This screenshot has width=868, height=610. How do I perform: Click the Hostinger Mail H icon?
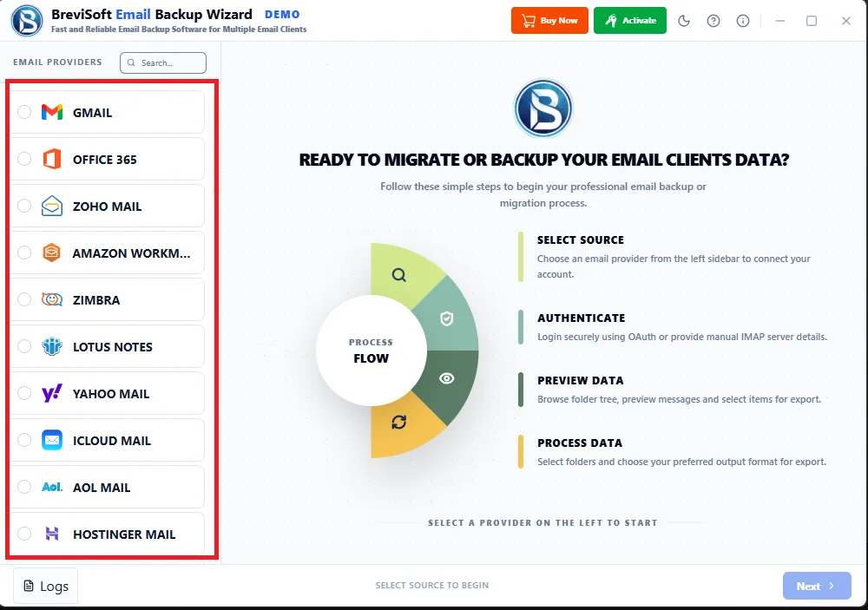52,534
